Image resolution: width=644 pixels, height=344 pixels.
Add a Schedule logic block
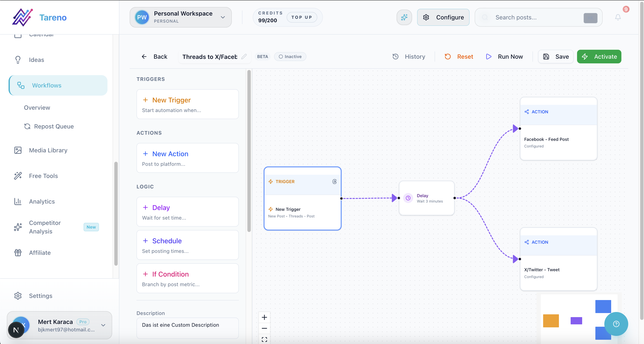(x=187, y=245)
